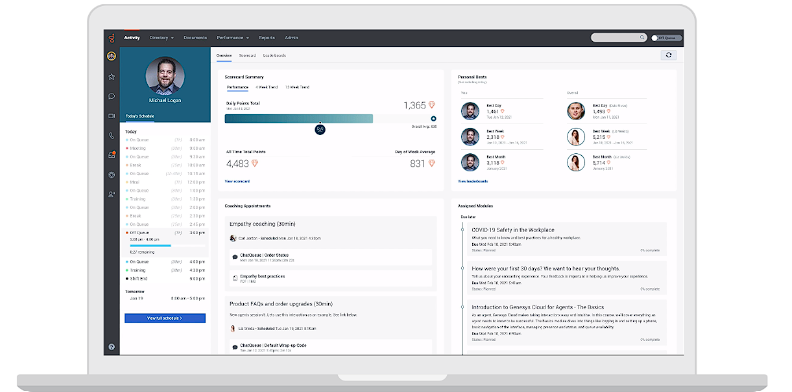Click the Genesys logo icon
This screenshot has width=792, height=392.
tap(112, 38)
